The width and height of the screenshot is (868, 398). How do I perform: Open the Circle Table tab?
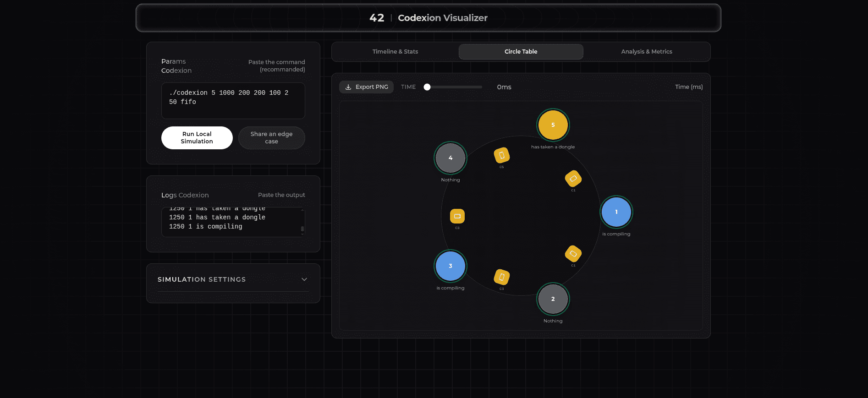pos(521,52)
